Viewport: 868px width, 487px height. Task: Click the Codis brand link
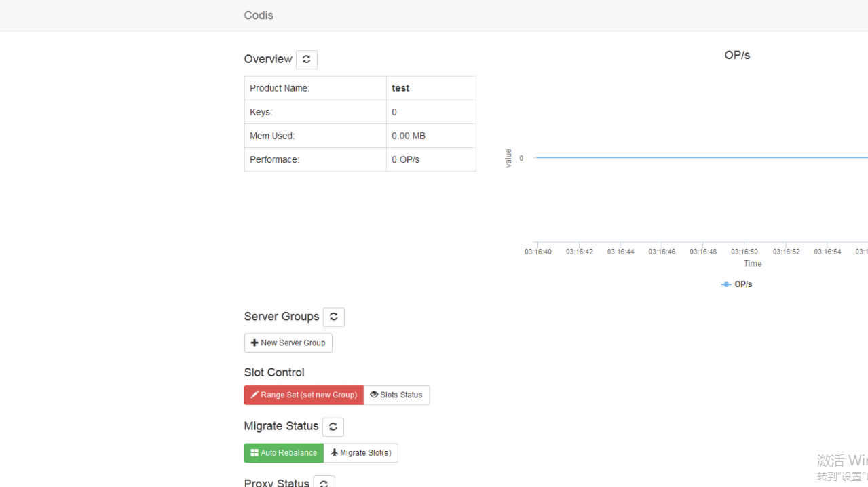259,15
